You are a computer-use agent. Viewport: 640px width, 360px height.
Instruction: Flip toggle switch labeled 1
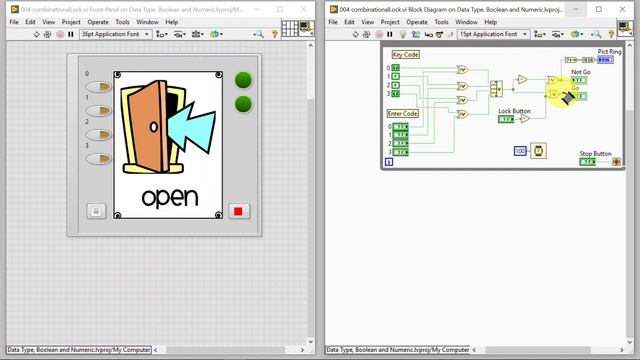point(98,111)
